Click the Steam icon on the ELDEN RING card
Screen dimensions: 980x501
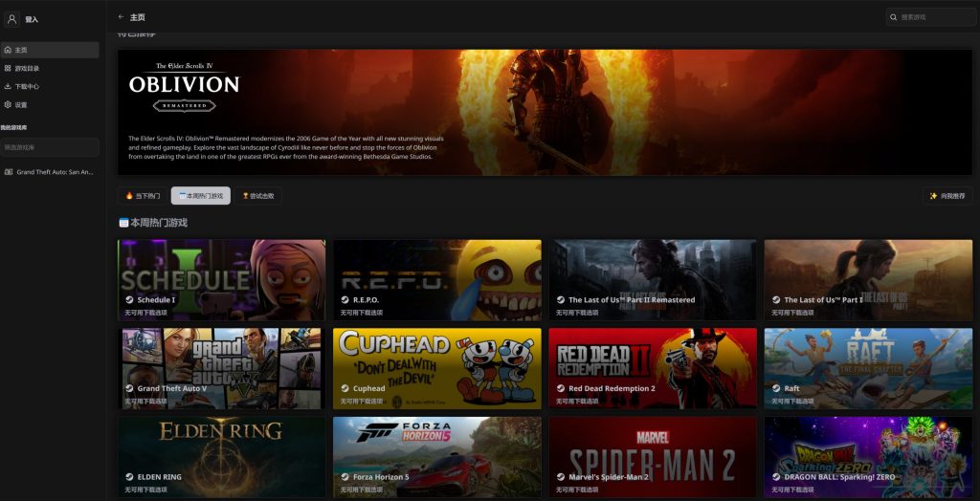pyautogui.click(x=129, y=477)
